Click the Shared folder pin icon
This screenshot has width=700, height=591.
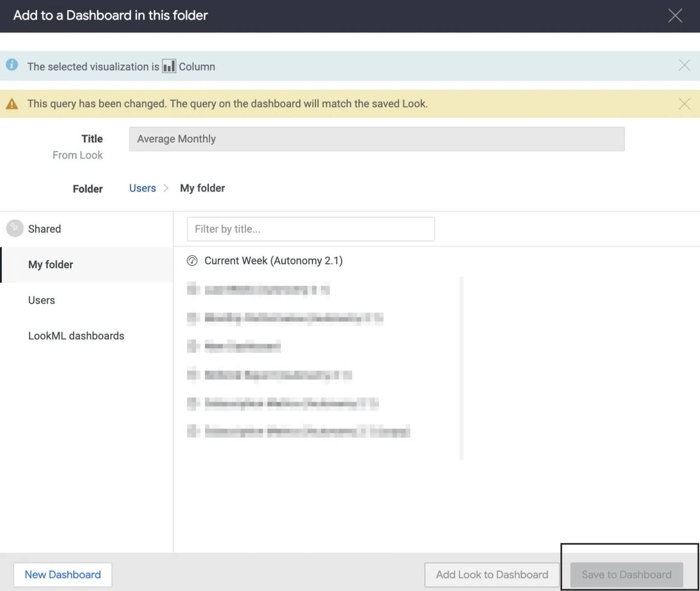point(15,228)
